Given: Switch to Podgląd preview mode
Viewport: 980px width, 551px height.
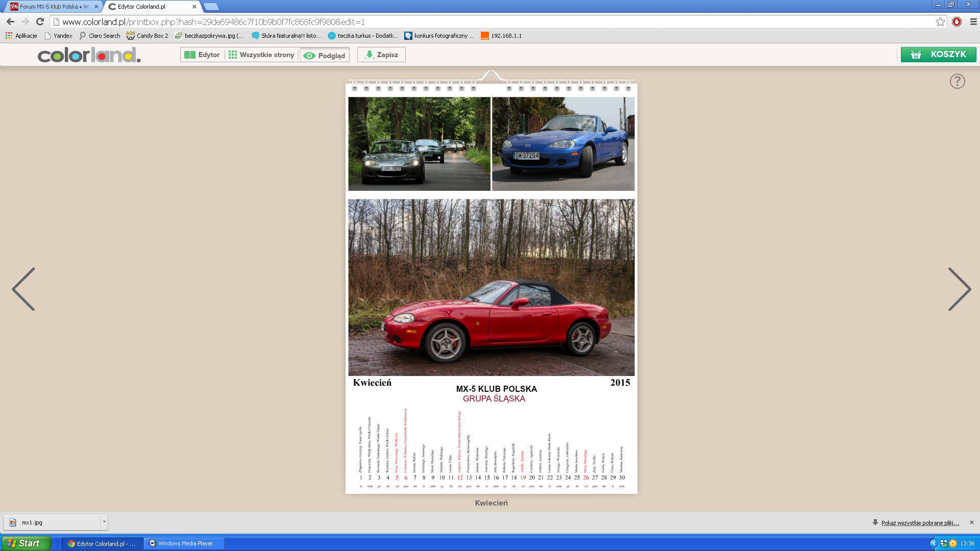Looking at the screenshot, I should 325,55.
